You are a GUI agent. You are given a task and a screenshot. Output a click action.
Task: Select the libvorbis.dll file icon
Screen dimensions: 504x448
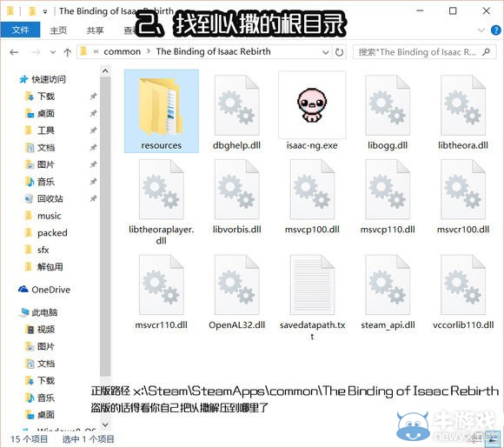click(237, 190)
